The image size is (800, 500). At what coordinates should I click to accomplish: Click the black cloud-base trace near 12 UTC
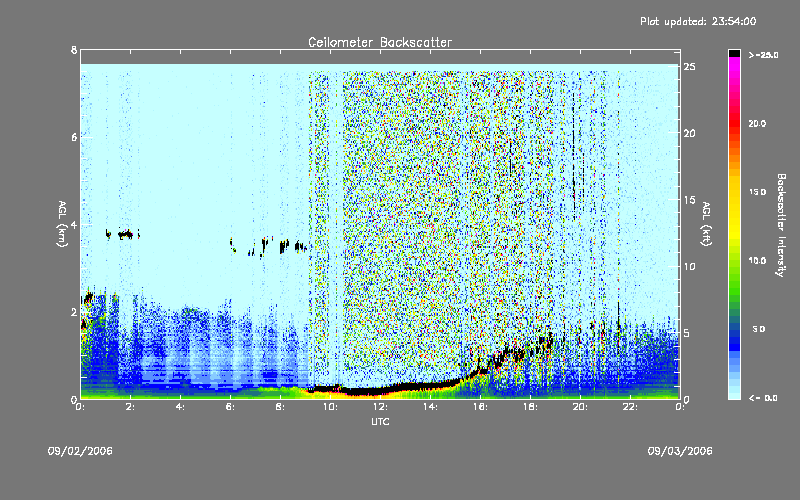pyautogui.click(x=380, y=392)
